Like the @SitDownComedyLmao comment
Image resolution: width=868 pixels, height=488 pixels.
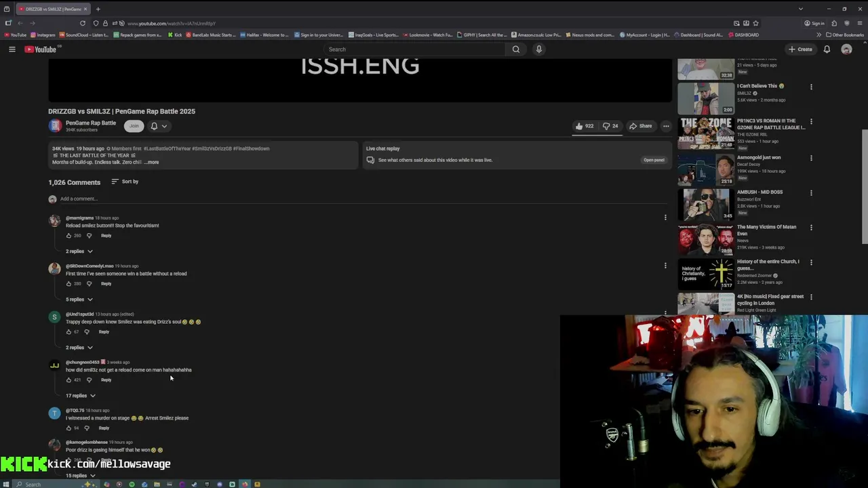[68, 284]
